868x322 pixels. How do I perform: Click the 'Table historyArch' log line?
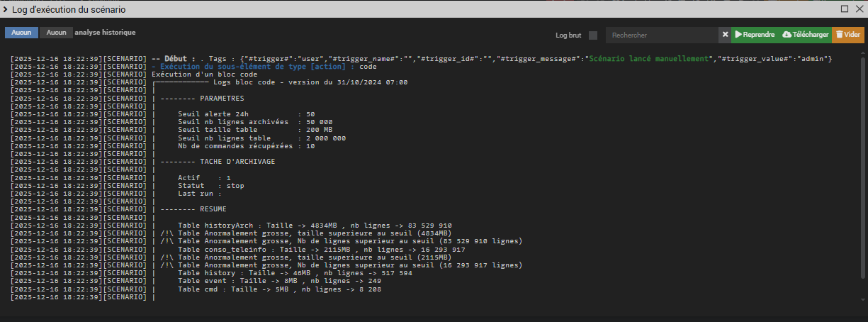click(315, 226)
